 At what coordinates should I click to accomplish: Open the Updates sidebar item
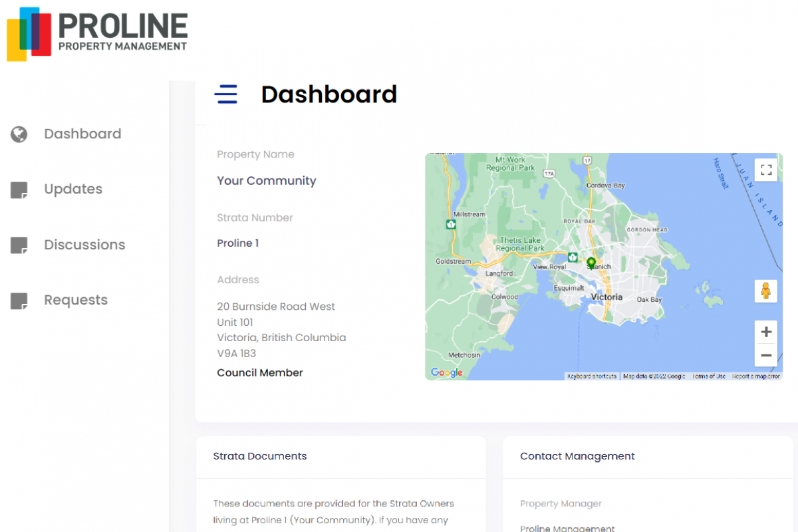73,190
